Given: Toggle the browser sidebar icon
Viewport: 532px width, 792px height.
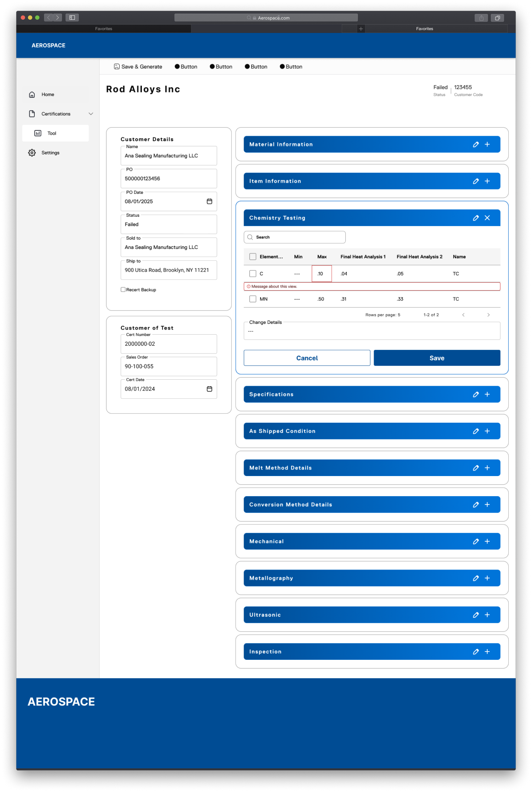Looking at the screenshot, I should point(72,18).
